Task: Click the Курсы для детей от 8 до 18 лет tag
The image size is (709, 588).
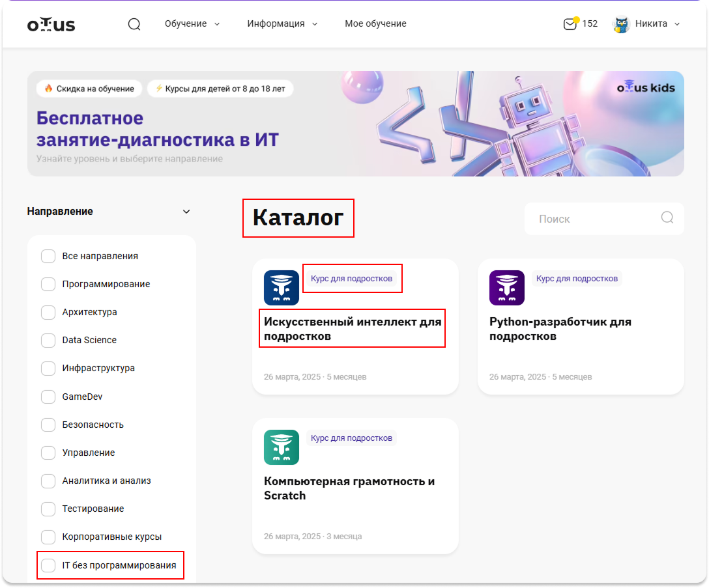Action: (220, 89)
